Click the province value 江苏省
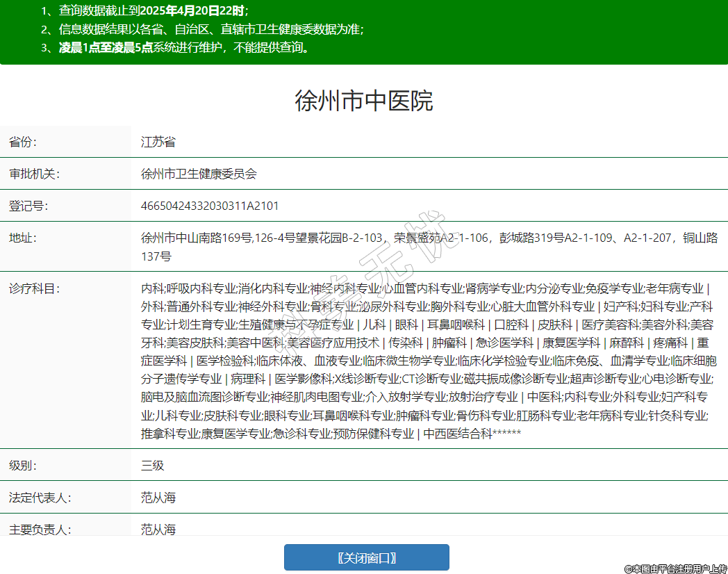Image resolution: width=728 pixels, height=574 pixels. coord(158,142)
